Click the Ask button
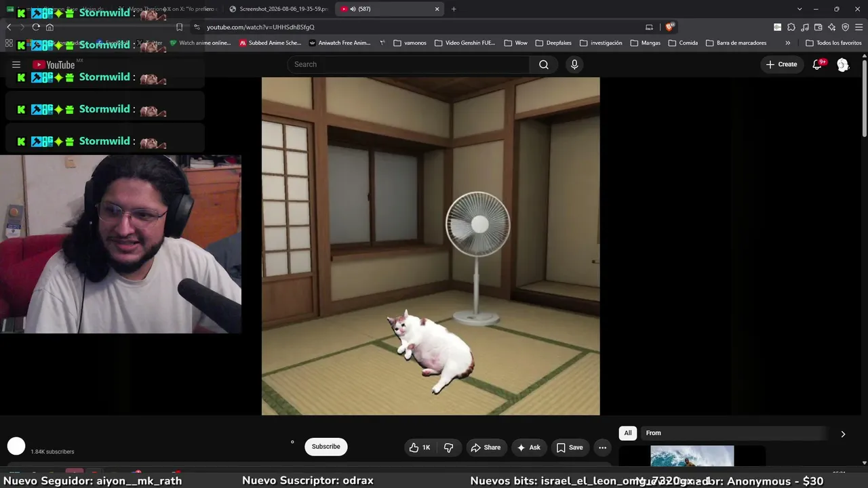This screenshot has width=868, height=488. point(529,447)
